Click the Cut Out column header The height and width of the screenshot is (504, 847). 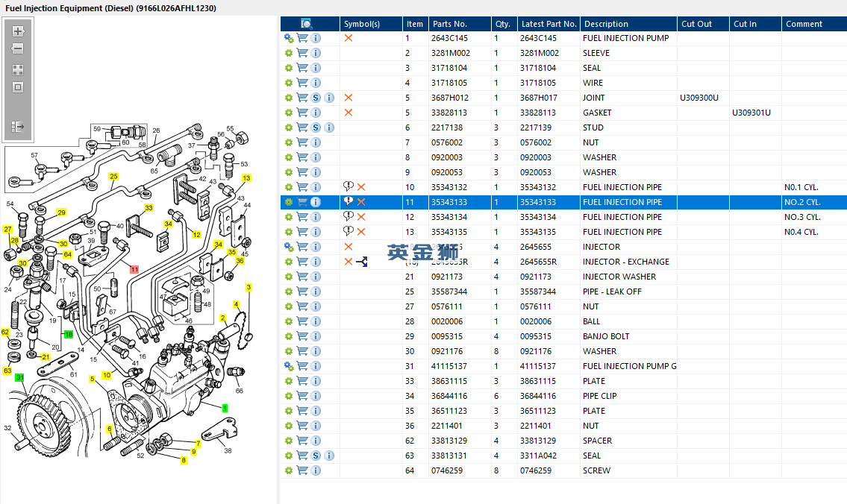pos(703,24)
